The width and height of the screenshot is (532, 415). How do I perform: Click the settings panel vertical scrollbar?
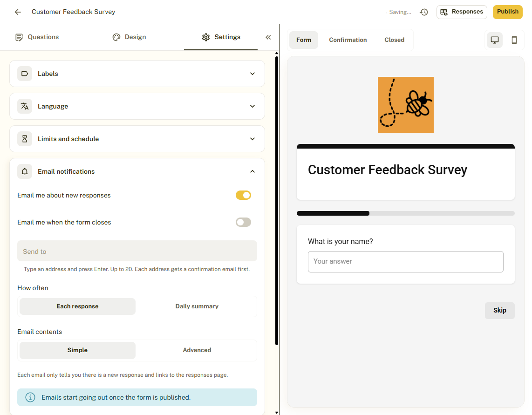tap(277, 200)
